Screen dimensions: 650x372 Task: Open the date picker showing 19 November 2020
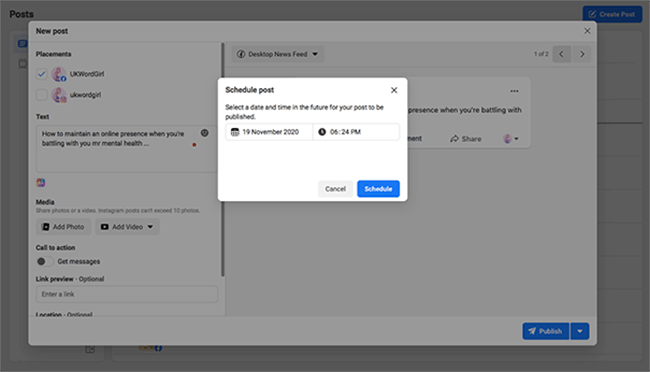(x=269, y=132)
